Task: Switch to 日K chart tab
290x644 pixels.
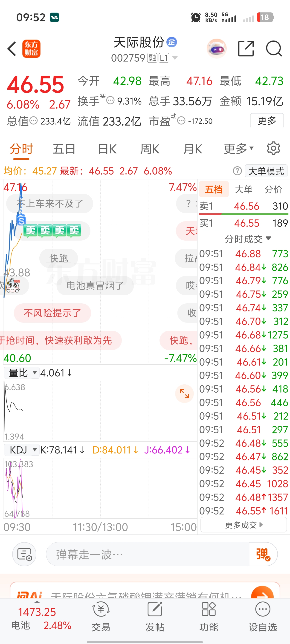Action: [x=107, y=149]
